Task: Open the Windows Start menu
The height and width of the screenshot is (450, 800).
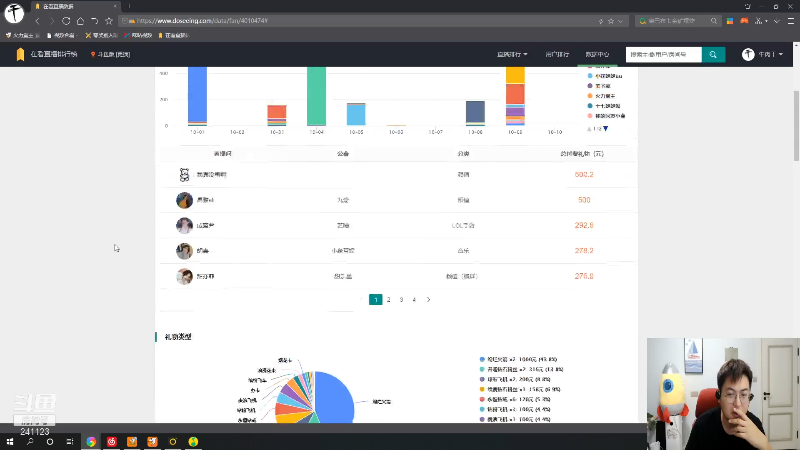Action: 10,441
